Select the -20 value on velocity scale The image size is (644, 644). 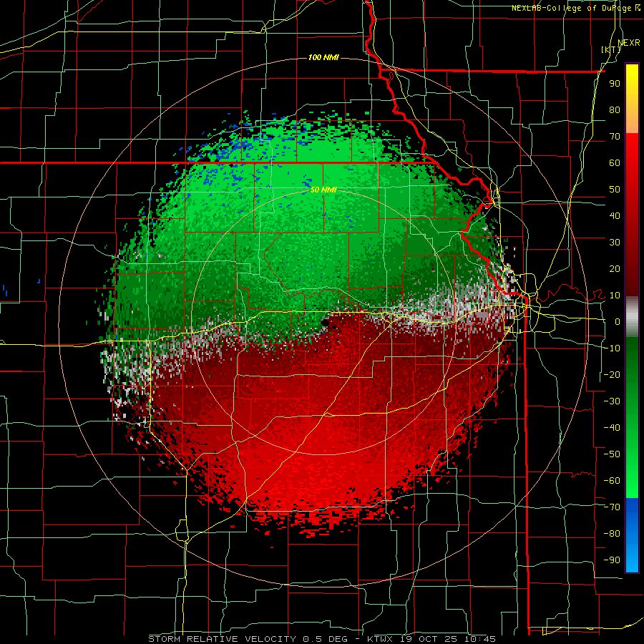point(612,374)
